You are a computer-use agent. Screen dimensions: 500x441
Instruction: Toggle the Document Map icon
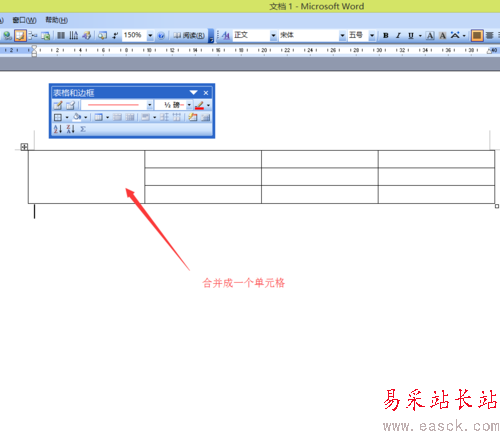[102, 35]
